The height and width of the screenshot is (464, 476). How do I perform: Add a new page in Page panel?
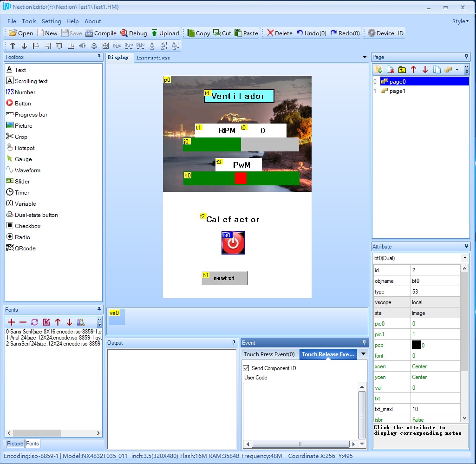[378, 70]
